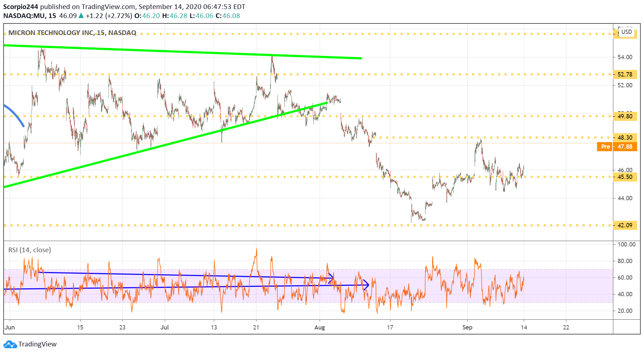This screenshot has height=354, width=644.
Task: Click the Sep label on the time axis
Action: click(467, 327)
